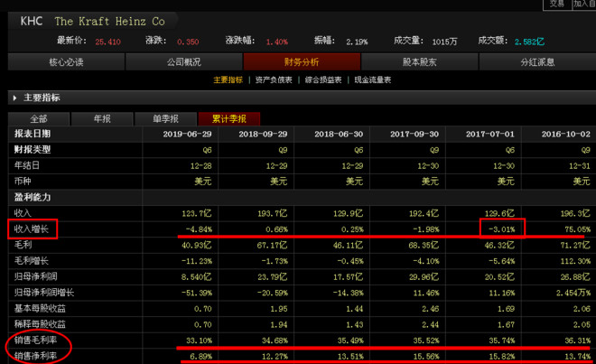Viewport: 596px width, 364px height.
Task: Click the 交易 button at top right
Action: click(557, 5)
